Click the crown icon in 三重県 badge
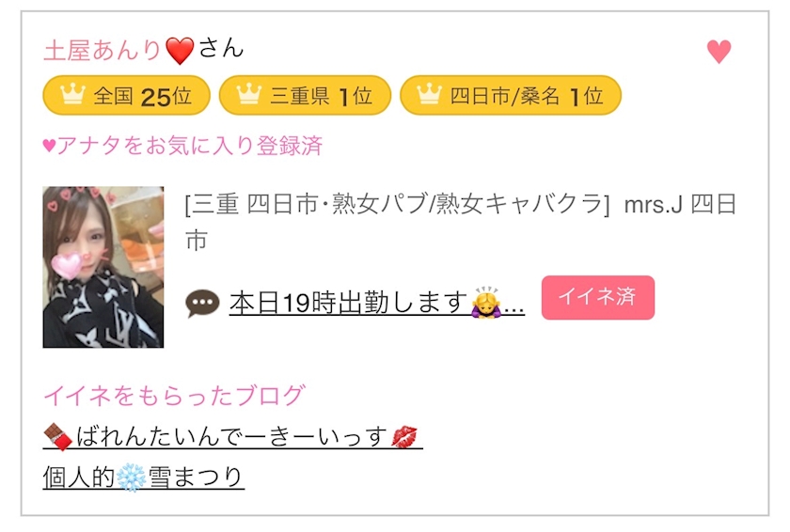The image size is (790, 532). point(249,94)
